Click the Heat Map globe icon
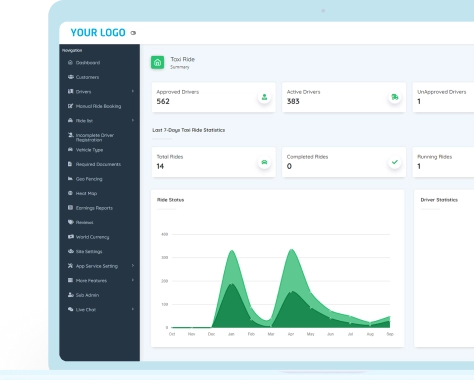The width and height of the screenshot is (474, 380). click(x=70, y=193)
